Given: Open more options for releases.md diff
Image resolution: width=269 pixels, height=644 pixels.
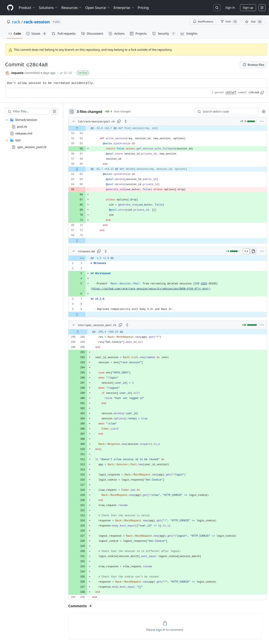Looking at the screenshot, I should pyautogui.click(x=262, y=251).
